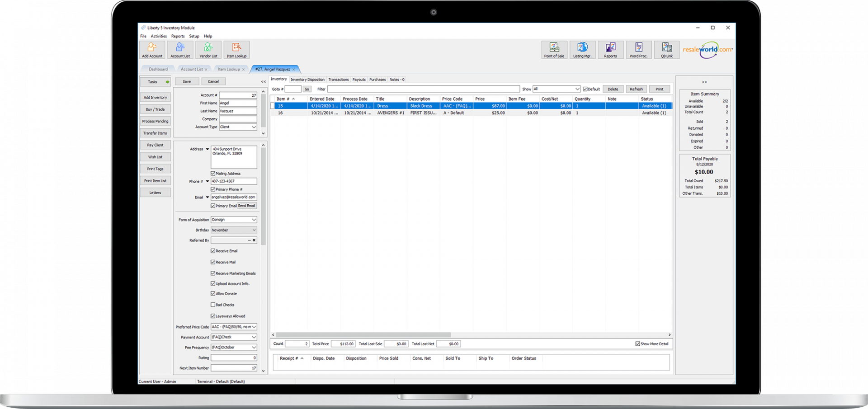This screenshot has width=868, height=409.
Task: Save the account changes
Action: click(187, 81)
